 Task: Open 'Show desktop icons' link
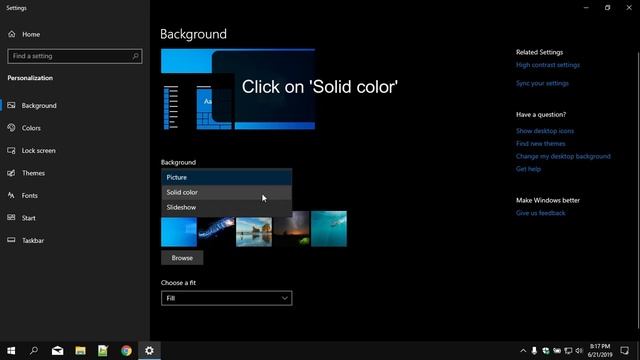click(x=545, y=131)
